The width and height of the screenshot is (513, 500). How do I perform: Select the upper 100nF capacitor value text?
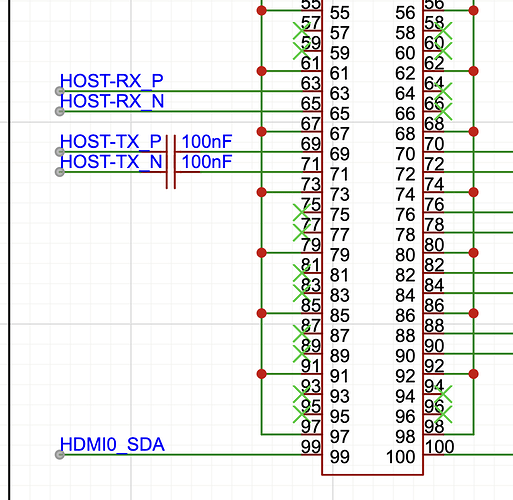pos(207,142)
